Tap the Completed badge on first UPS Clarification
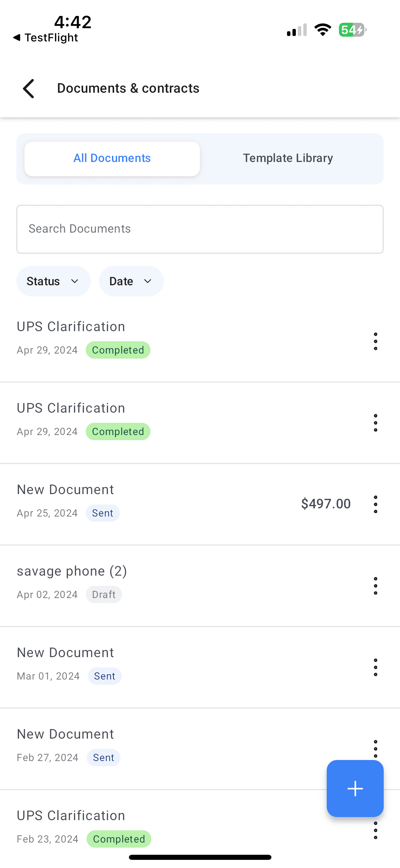The image size is (400, 868). [x=118, y=350]
